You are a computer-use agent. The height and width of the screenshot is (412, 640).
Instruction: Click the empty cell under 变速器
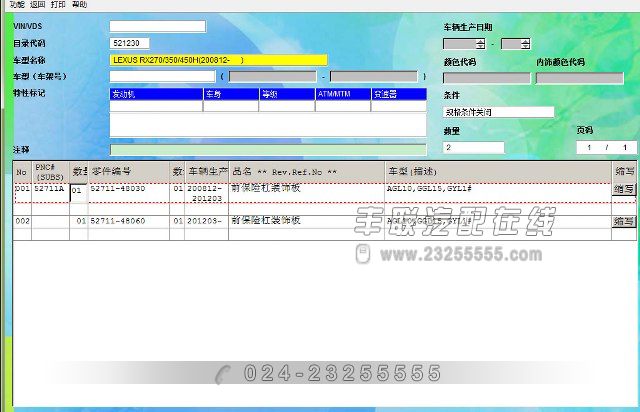tap(399, 106)
